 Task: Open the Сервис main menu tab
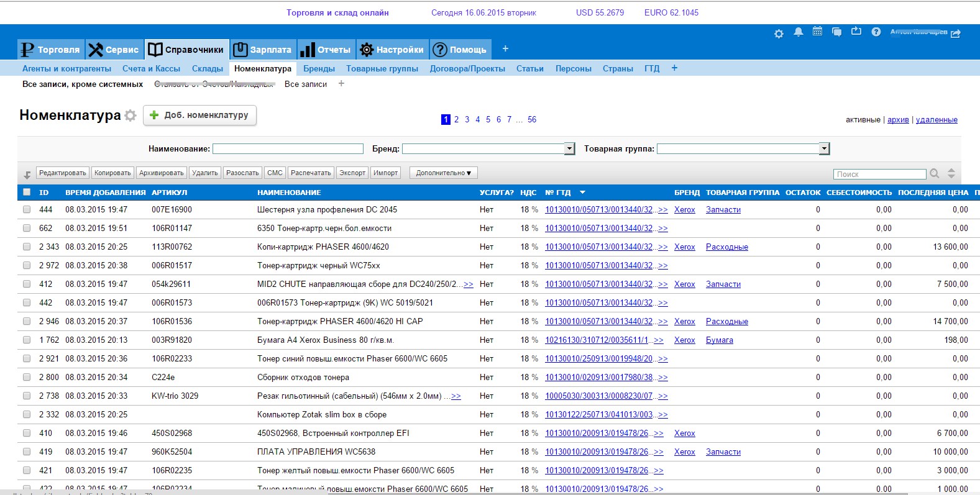tap(114, 50)
